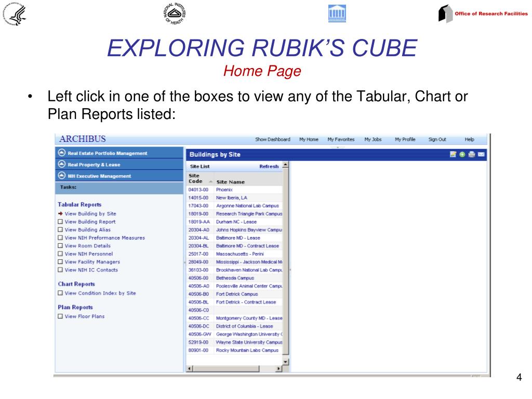Click Refresh link in Site List
The width and height of the screenshot is (532, 399).
[269, 166]
